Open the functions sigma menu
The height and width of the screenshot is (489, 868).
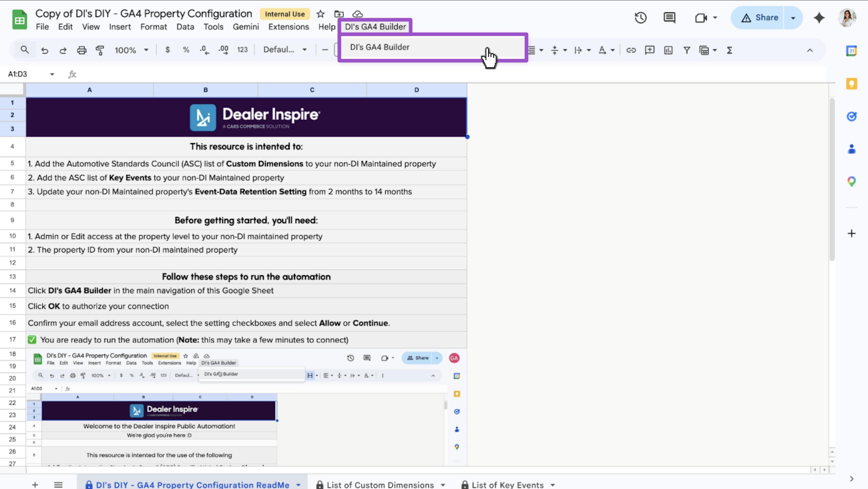(x=729, y=50)
